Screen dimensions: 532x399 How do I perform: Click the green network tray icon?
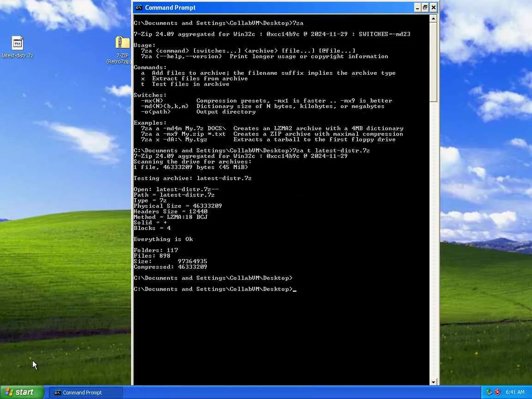click(489, 392)
